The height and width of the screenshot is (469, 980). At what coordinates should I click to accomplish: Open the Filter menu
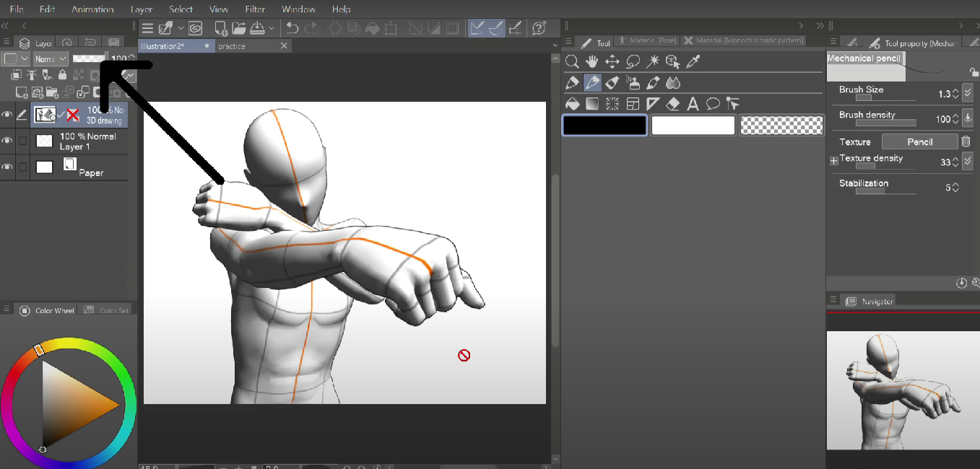click(255, 9)
